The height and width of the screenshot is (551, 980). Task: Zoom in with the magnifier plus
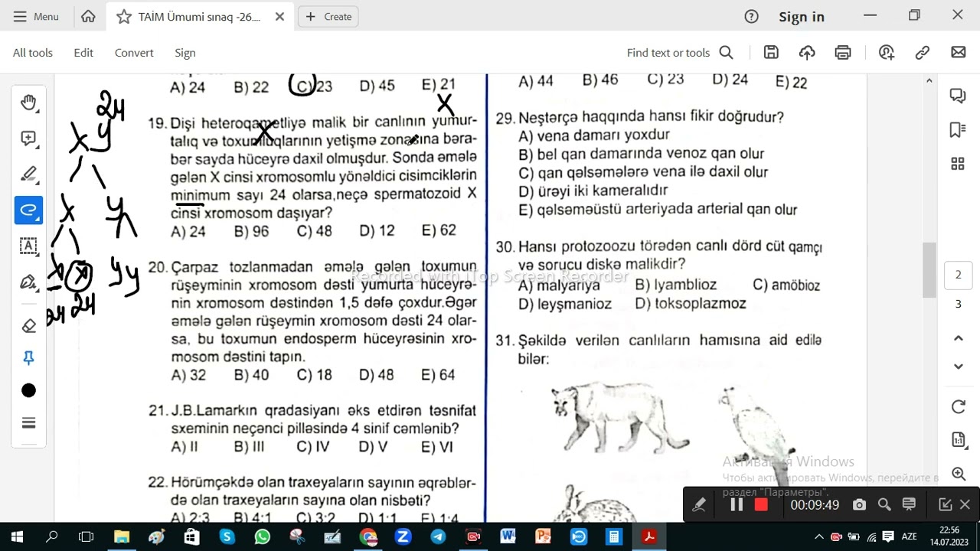(958, 474)
